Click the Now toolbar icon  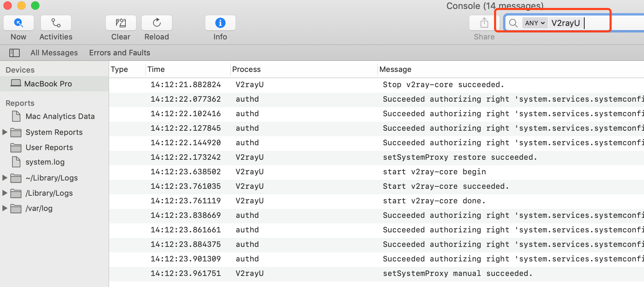[19, 23]
